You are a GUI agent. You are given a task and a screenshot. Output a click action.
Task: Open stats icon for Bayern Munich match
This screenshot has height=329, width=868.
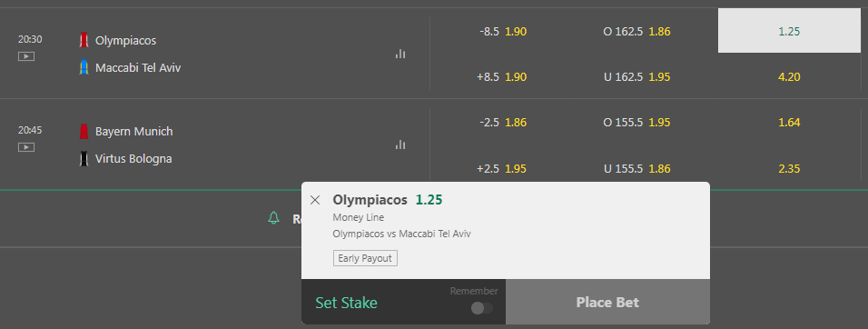click(x=400, y=145)
